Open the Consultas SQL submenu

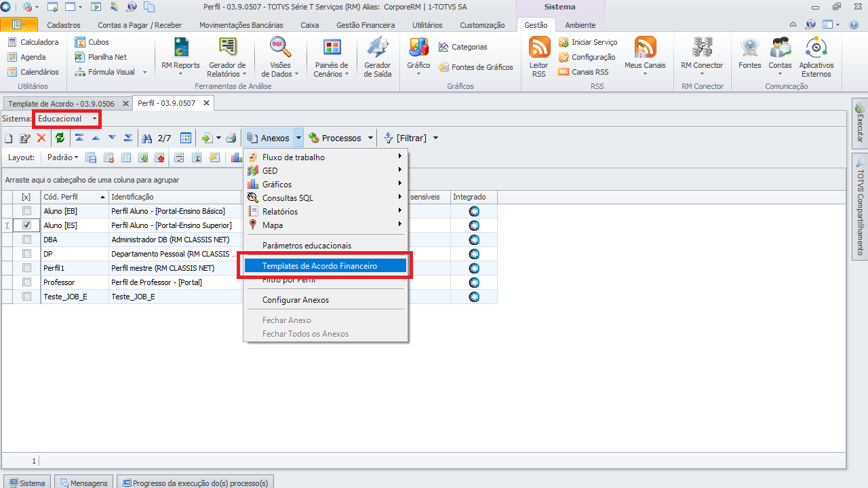(325, 198)
